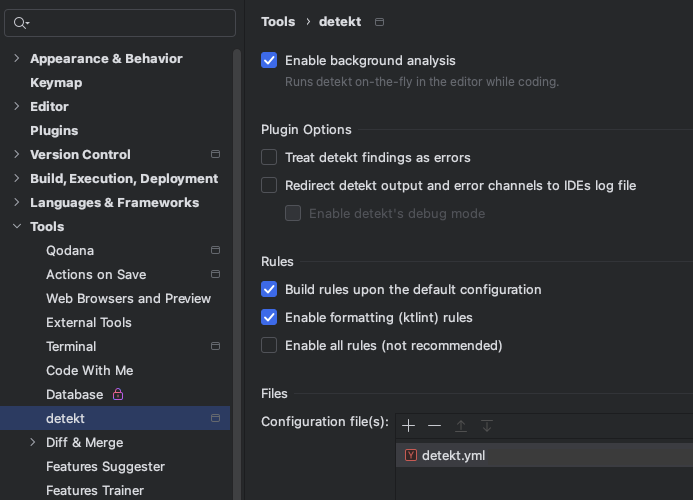Click the Tools breadcrumb link
The width and height of the screenshot is (693, 500).
click(278, 22)
